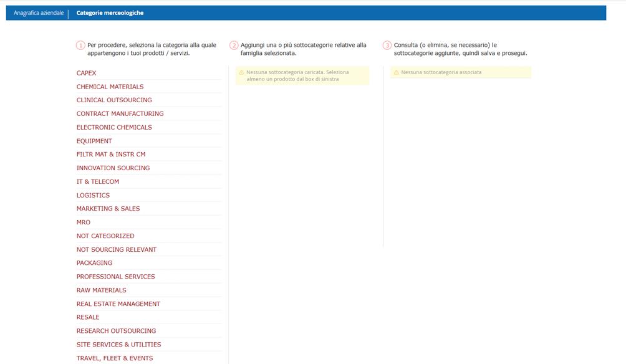
Task: Select the PACKAGING category
Action: tap(94, 262)
